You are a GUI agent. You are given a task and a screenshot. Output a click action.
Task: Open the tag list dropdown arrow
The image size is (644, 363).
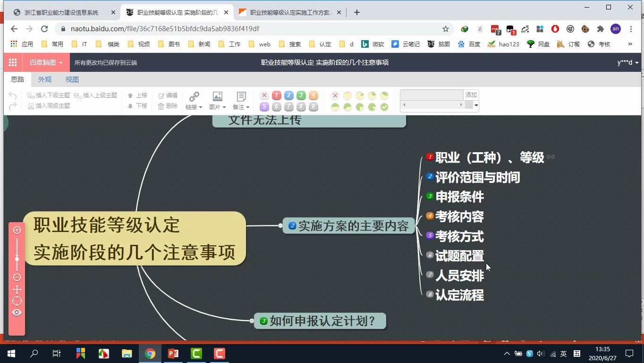(476, 105)
